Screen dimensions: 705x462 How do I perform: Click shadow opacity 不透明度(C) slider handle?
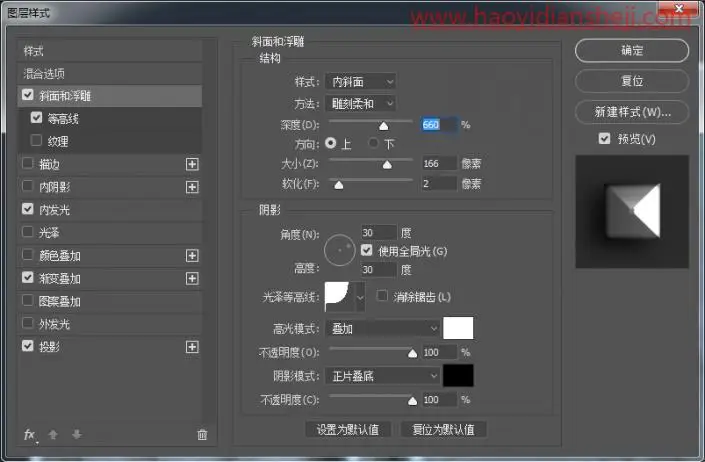(412, 400)
